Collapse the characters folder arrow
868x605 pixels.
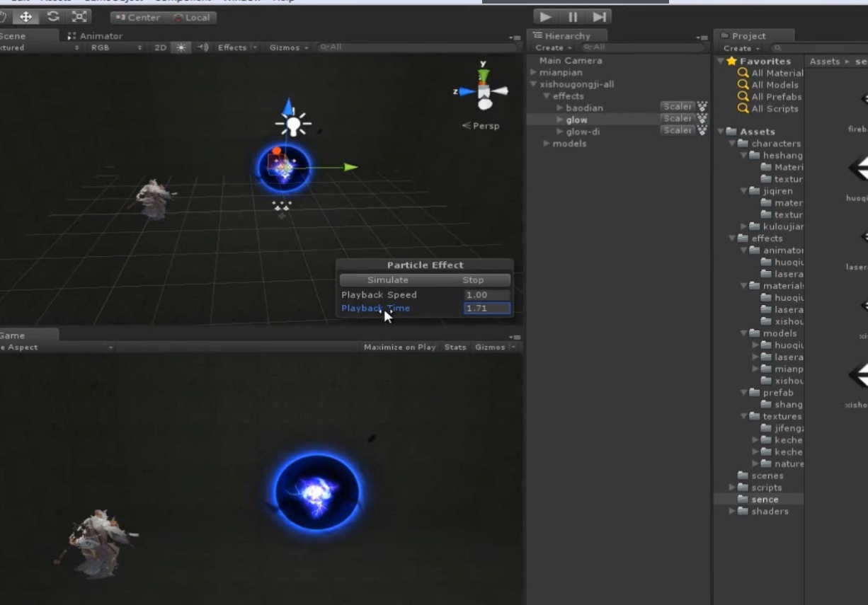(x=732, y=144)
